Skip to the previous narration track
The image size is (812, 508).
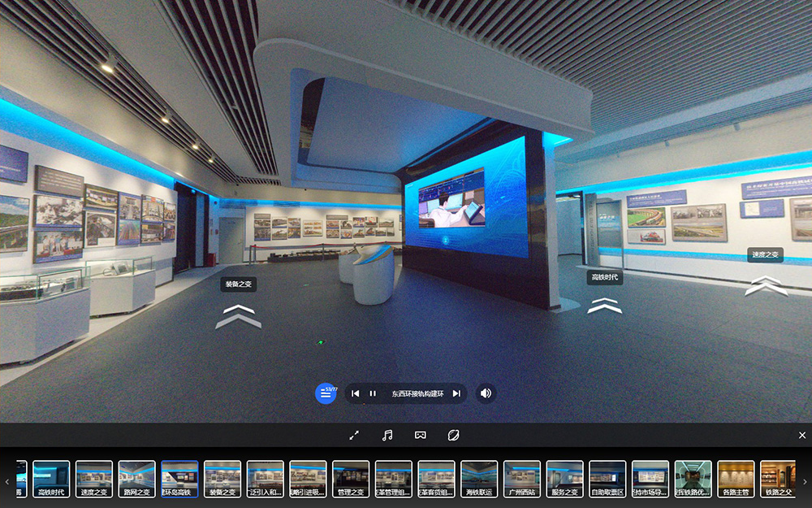pos(355,393)
